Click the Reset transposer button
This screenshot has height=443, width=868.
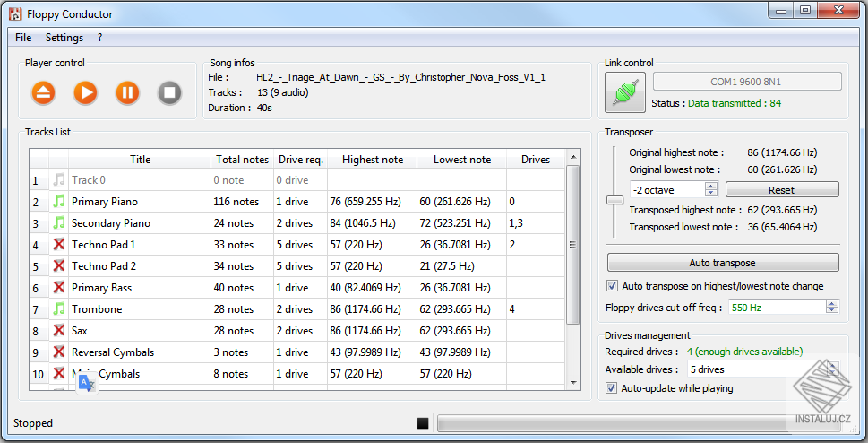pos(782,189)
